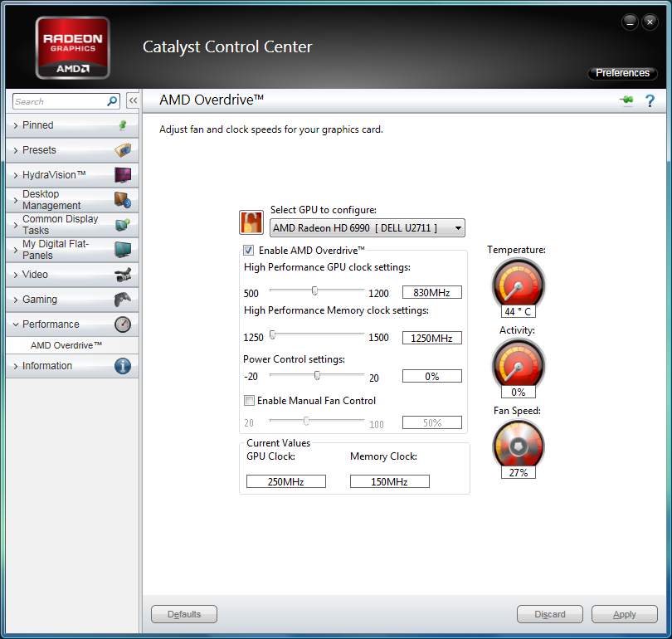Click the Information blue i icon

tap(123, 366)
